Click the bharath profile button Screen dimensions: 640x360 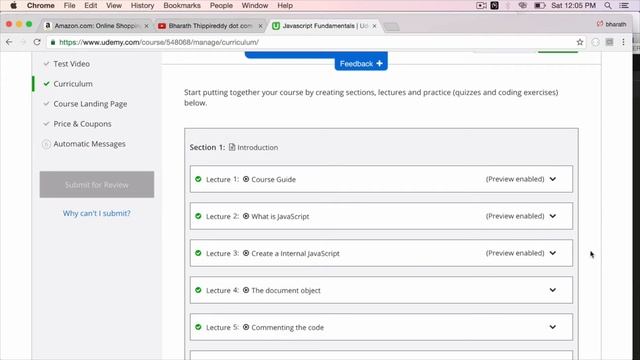[x=611, y=24]
